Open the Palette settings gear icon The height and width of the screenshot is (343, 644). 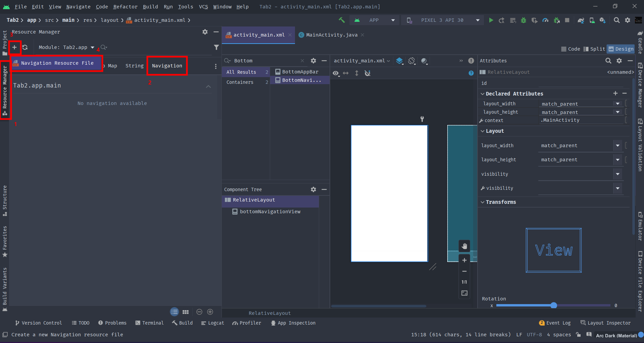[x=313, y=61]
